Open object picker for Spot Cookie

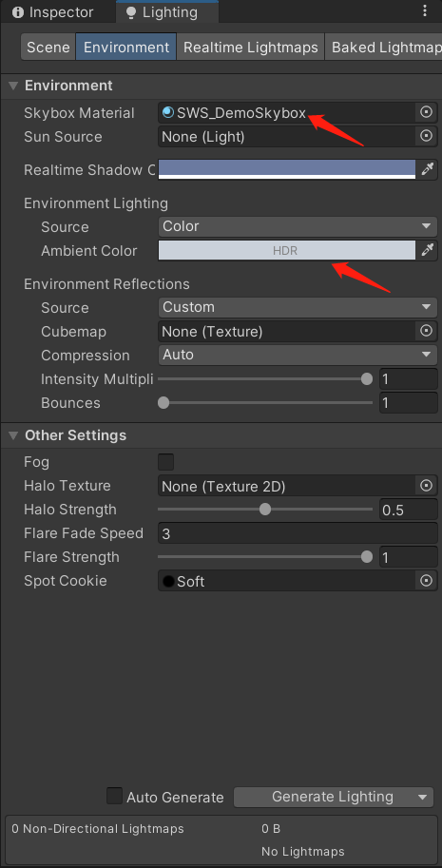[426, 581]
